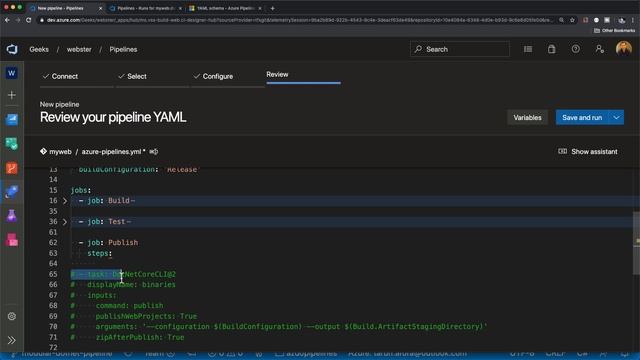Open the user profile avatar

click(x=624, y=49)
